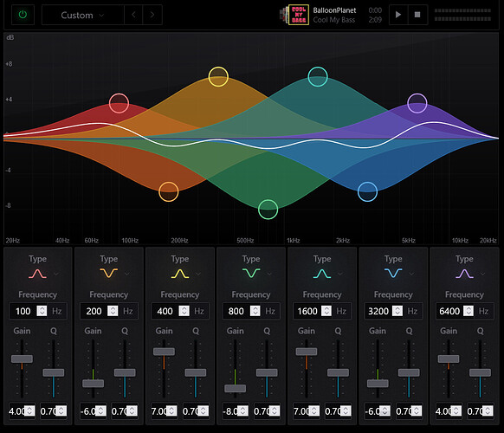Go to the previous preset arrow

tap(133, 15)
